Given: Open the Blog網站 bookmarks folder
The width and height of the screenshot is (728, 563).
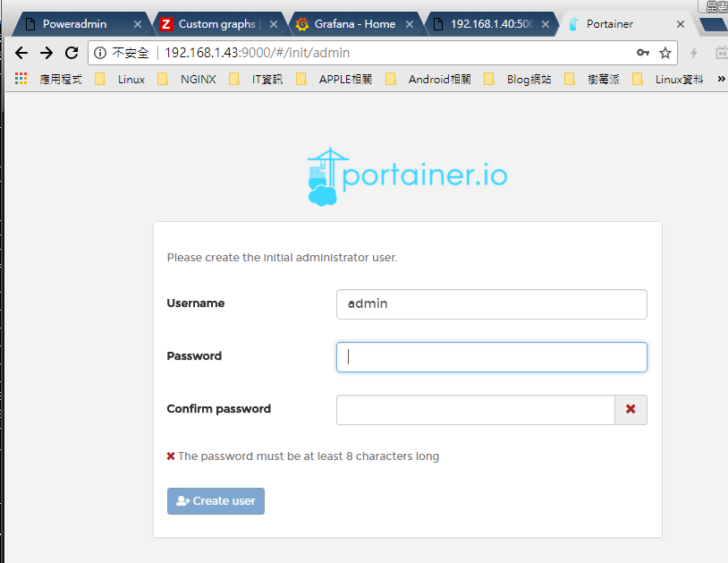Looking at the screenshot, I should (518, 80).
